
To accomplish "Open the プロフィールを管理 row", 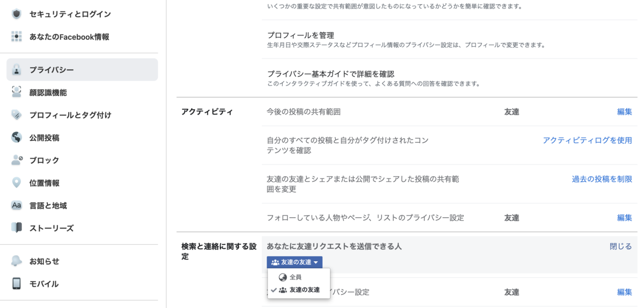I will tap(450, 39).
